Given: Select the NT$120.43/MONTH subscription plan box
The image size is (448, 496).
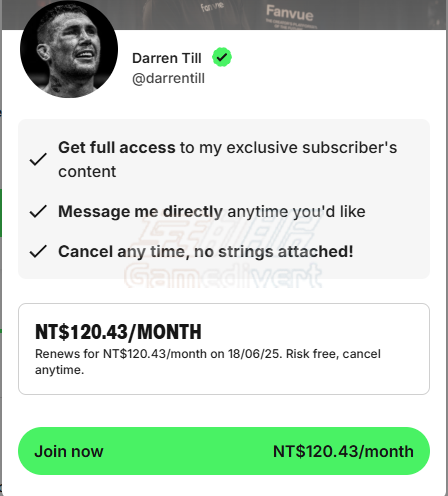Looking at the screenshot, I should [x=224, y=349].
